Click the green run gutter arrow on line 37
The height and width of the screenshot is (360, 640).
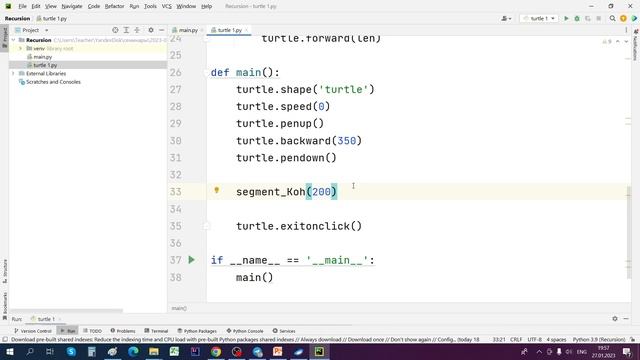tap(191, 260)
